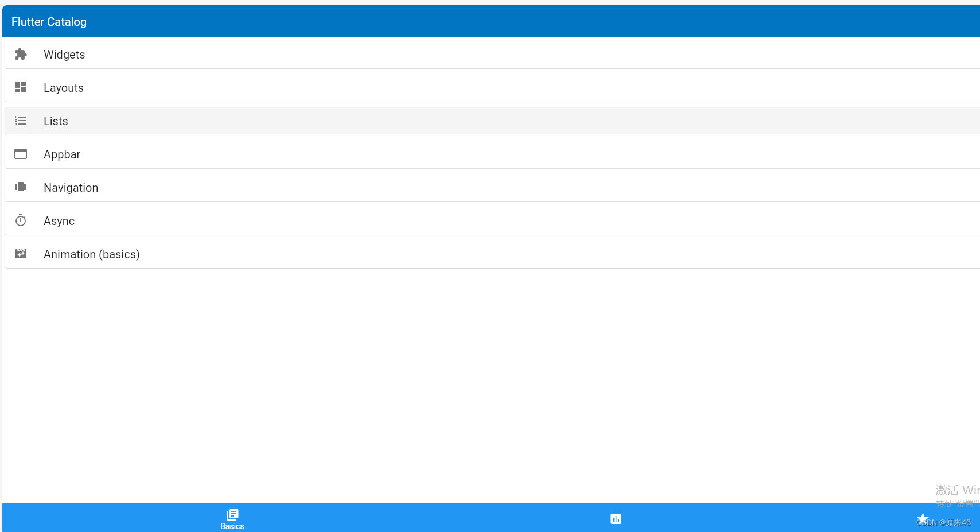Click the star icon in bottom bar
This screenshot has width=980, height=532.
point(923,519)
